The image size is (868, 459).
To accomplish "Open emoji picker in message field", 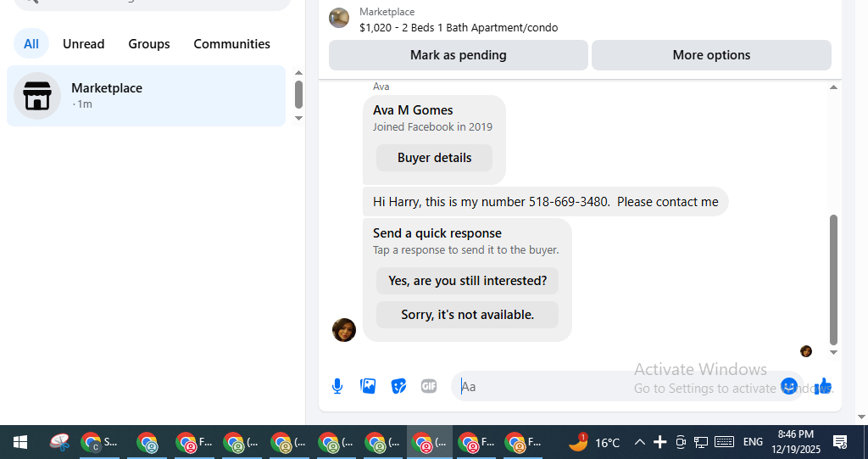I will click(789, 386).
